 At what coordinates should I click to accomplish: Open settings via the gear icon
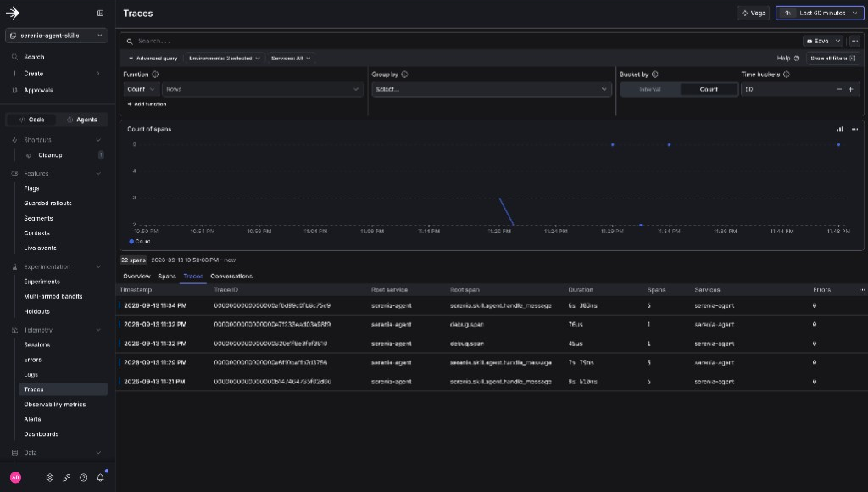coord(50,477)
